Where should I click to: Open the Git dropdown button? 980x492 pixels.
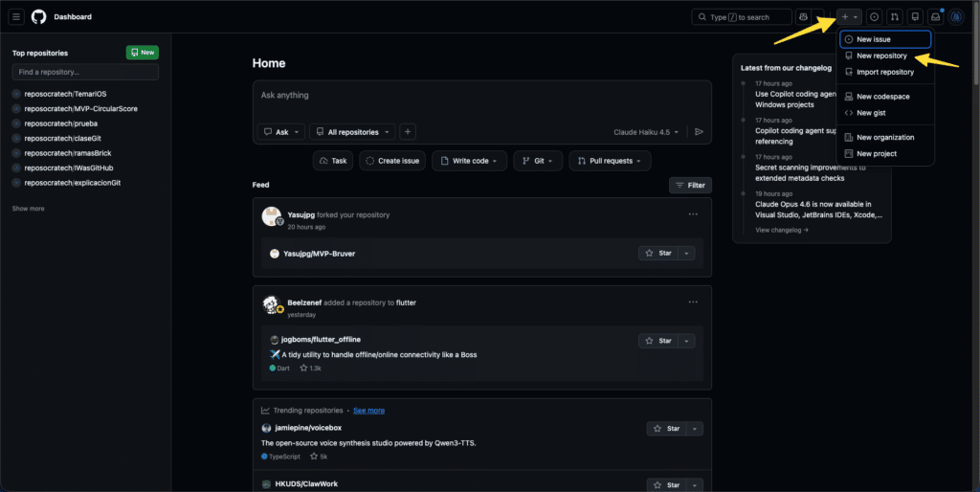[538, 161]
